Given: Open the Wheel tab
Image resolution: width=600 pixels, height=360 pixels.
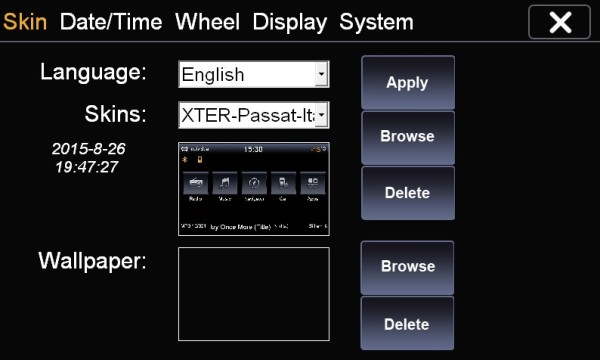Looking at the screenshot, I should pos(207,22).
